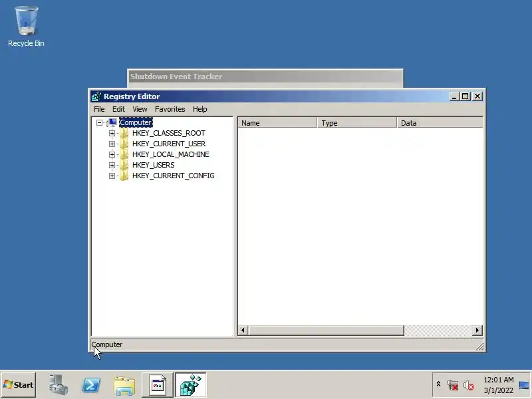Open the File menu
The image size is (532, 399).
coord(99,109)
